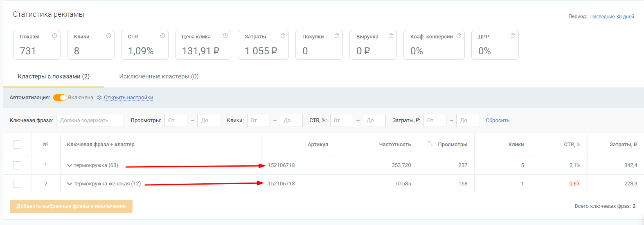Click info icon on Цена клика card

tap(225, 36)
